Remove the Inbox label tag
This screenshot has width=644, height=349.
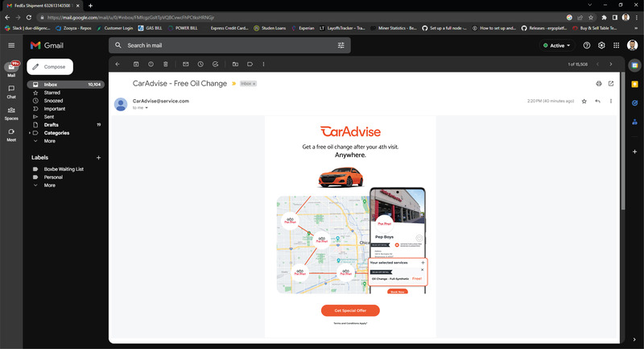point(254,84)
